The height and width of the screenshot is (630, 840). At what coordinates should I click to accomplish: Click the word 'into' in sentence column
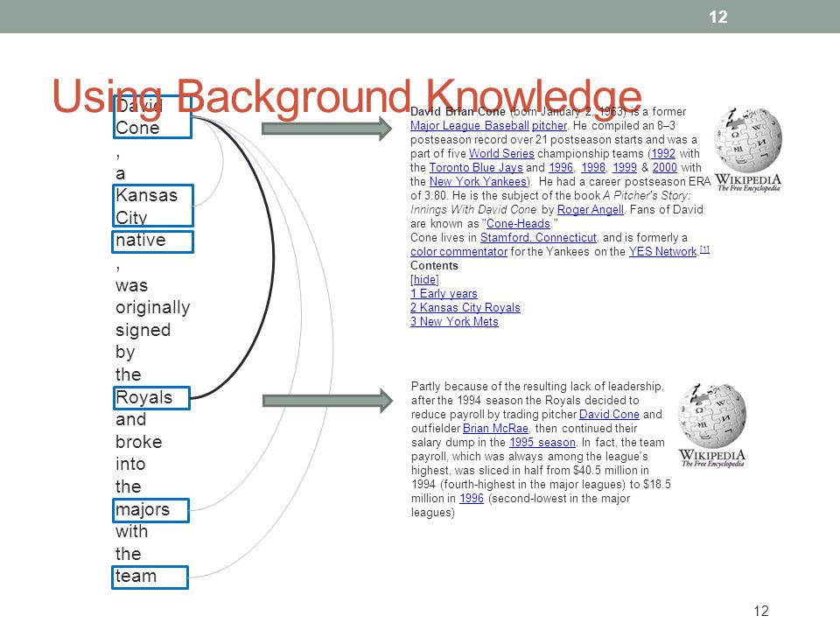click(x=130, y=464)
